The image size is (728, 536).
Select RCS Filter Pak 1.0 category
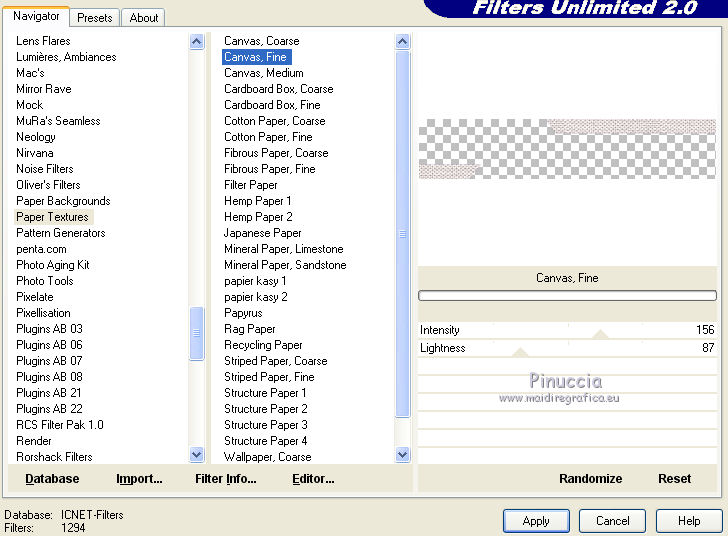pos(60,425)
